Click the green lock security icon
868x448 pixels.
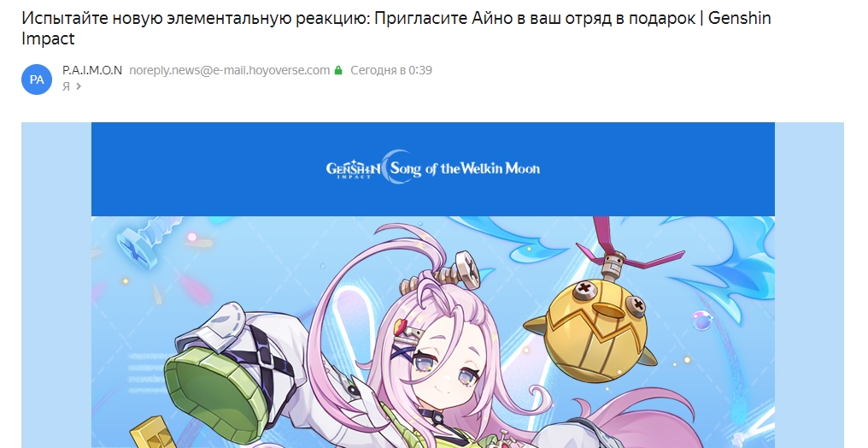338,70
